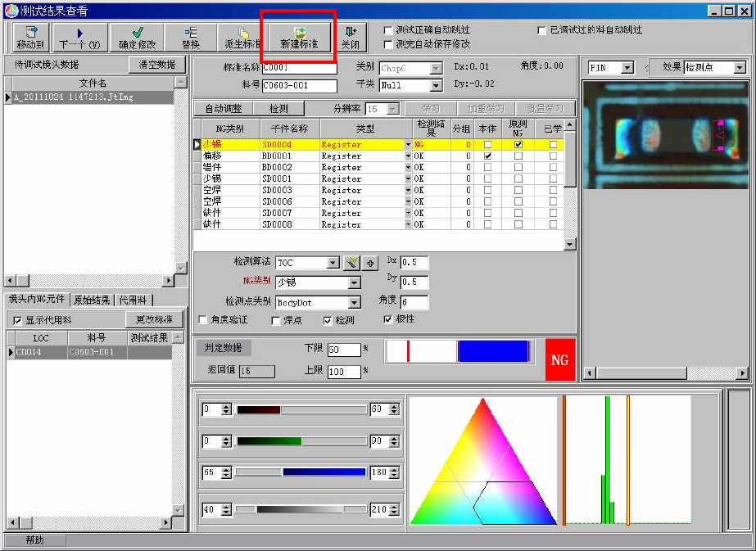Switch to the 代用料 tab
Screen dimensions: 756x551
tap(134, 300)
